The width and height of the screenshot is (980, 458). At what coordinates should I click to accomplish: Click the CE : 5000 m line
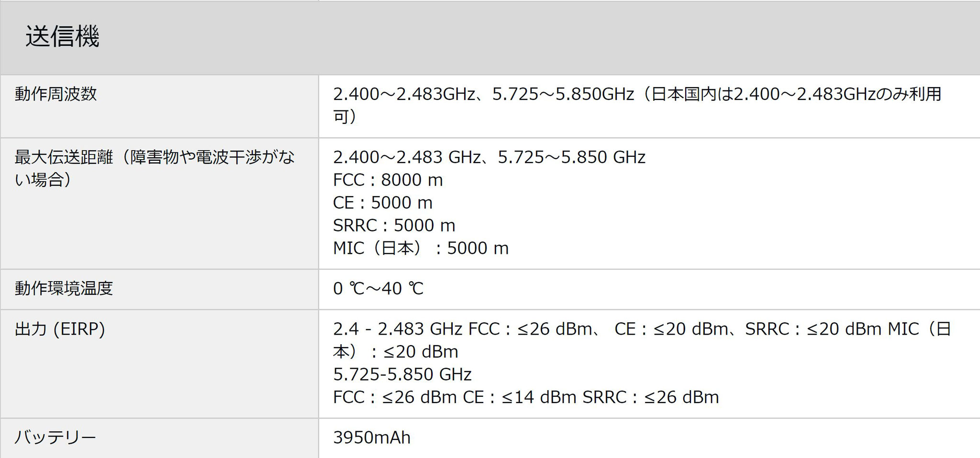[383, 203]
